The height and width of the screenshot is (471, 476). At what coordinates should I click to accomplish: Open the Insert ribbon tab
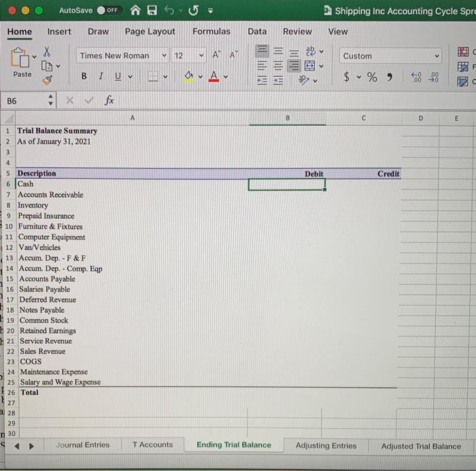pos(59,31)
